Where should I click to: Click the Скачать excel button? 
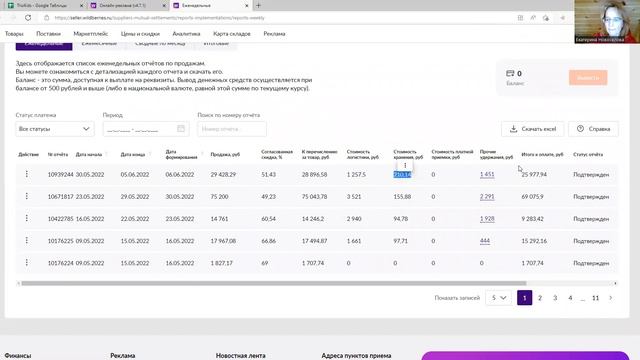(533, 129)
